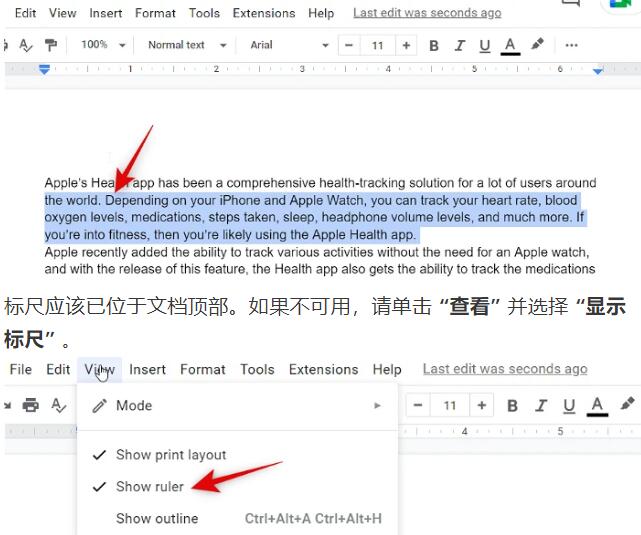Click opened View menu in lower menu bar

click(x=99, y=369)
